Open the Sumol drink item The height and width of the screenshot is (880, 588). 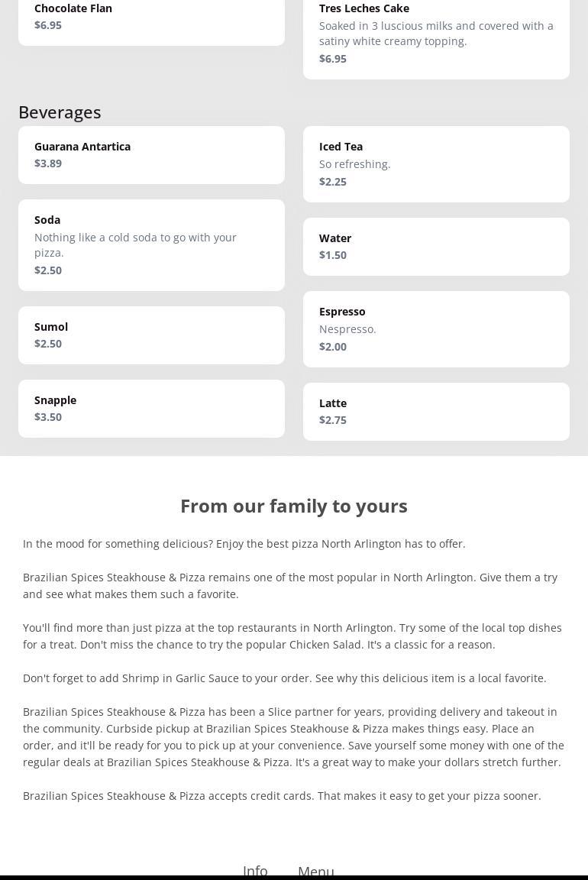point(151,335)
